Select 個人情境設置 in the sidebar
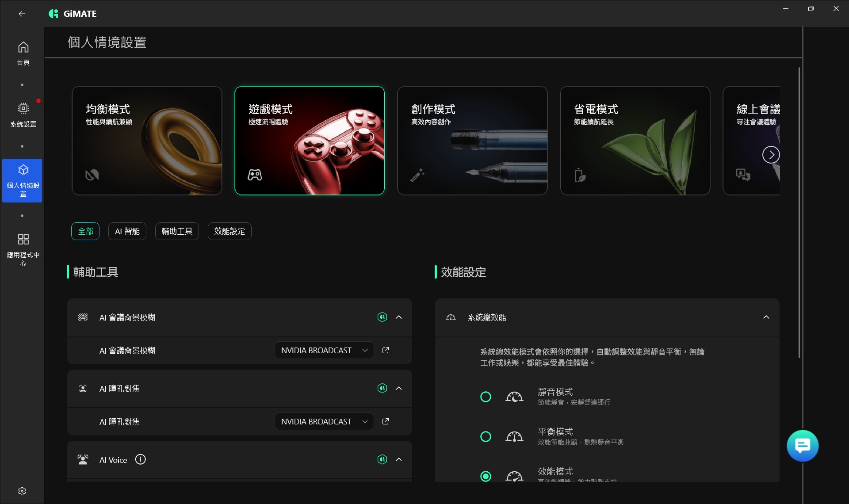 coord(22,180)
